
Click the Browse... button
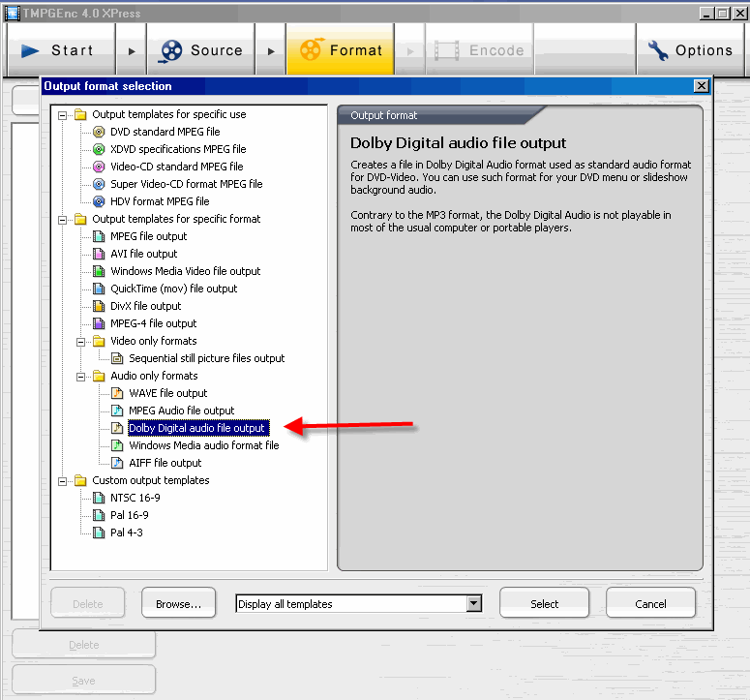tap(178, 604)
